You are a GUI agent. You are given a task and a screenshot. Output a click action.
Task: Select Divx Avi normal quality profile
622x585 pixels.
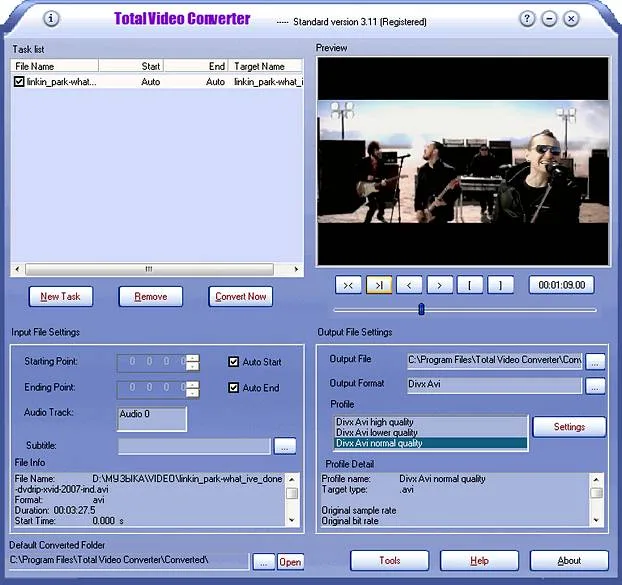coord(431,443)
